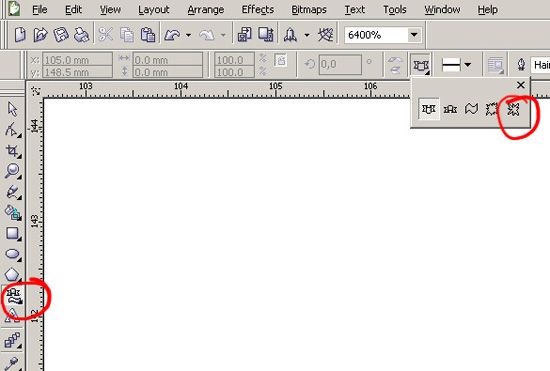Open the Edit menu
Viewport: 550px width, 371px height.
(73, 10)
